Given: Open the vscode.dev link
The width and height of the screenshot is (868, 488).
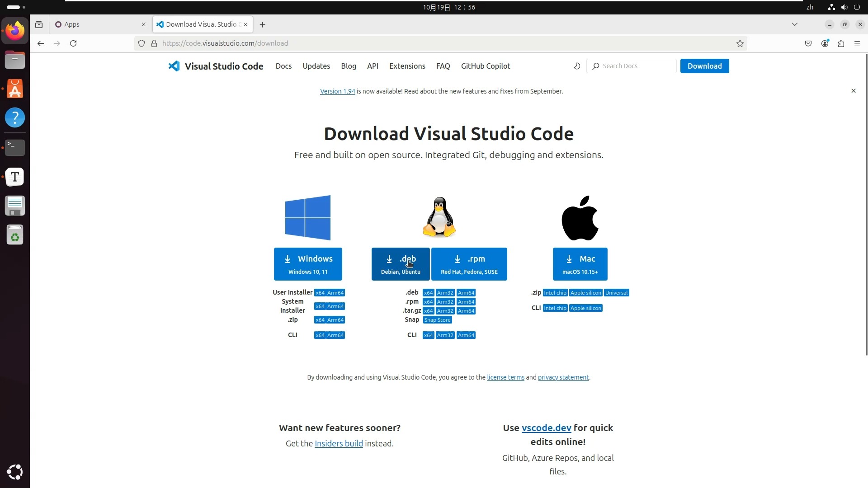Looking at the screenshot, I should [x=546, y=428].
